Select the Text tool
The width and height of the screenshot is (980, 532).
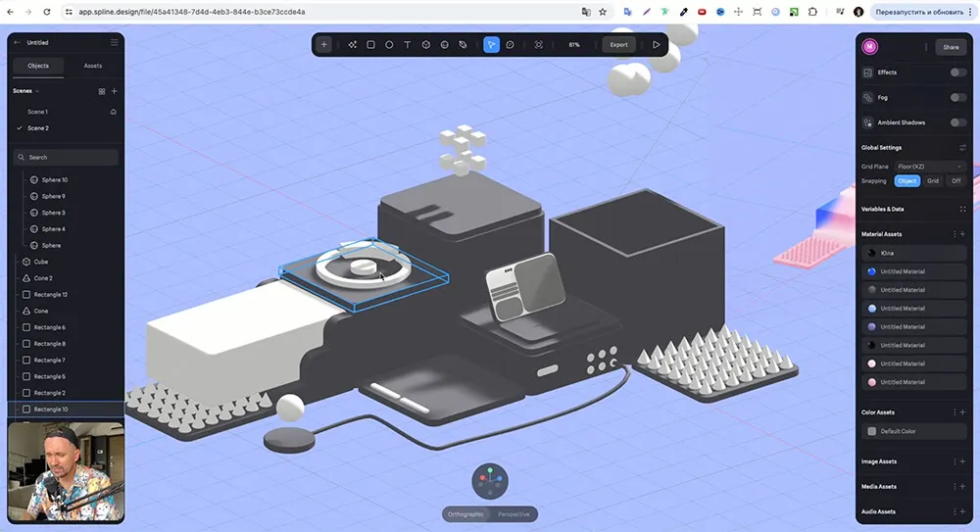coord(408,45)
